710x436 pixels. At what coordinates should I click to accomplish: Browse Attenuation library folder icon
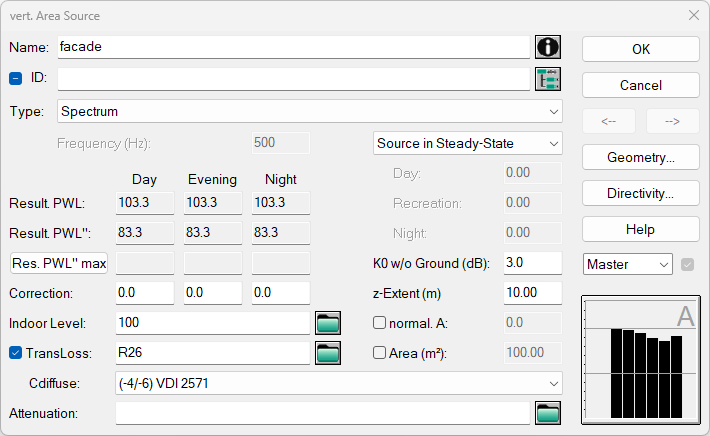(547, 413)
